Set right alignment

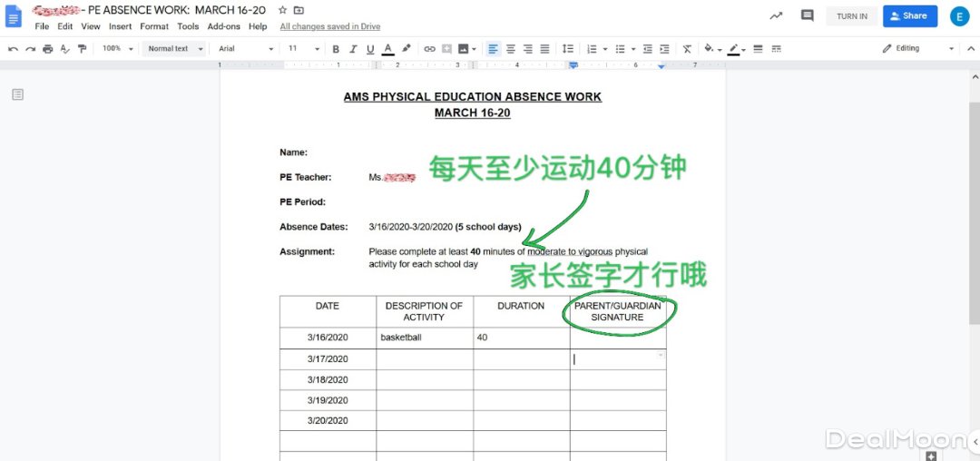527,49
